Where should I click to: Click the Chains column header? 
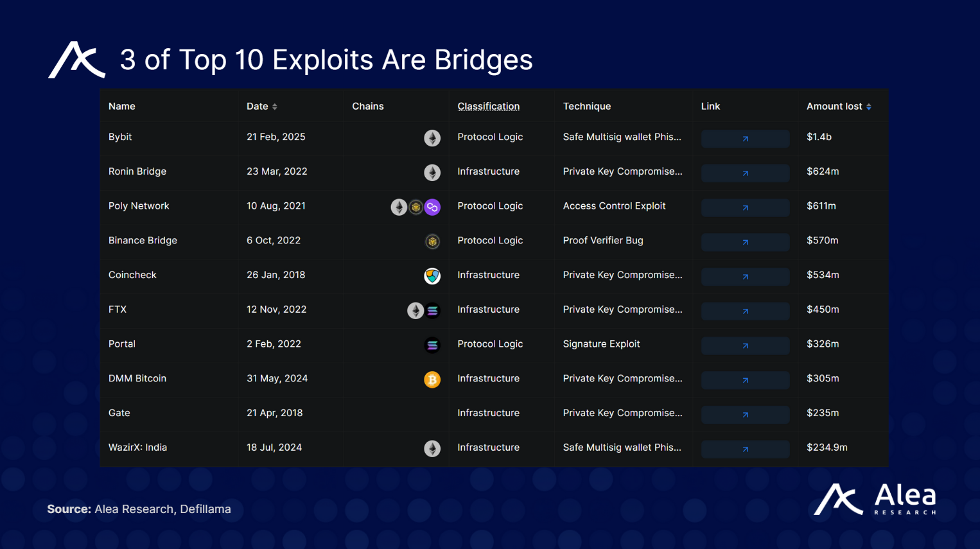click(368, 107)
